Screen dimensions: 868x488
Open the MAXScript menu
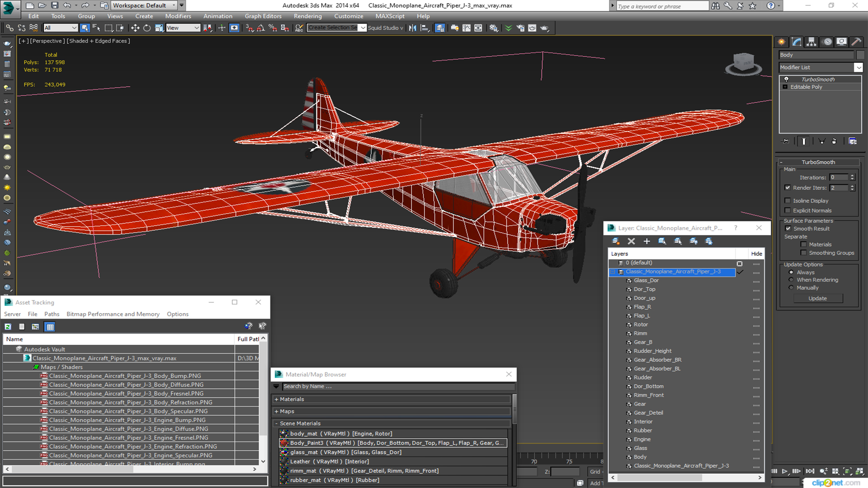(390, 16)
